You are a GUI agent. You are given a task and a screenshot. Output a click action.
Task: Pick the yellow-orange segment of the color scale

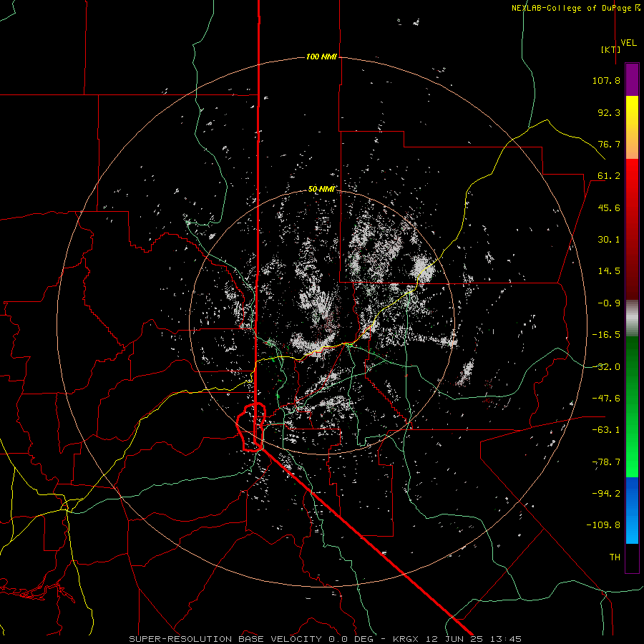coord(632,128)
